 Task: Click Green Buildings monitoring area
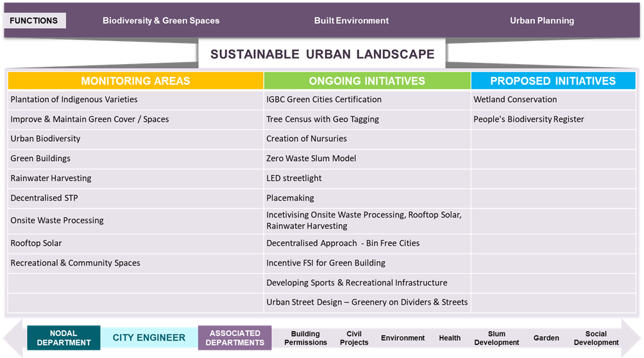click(x=135, y=158)
